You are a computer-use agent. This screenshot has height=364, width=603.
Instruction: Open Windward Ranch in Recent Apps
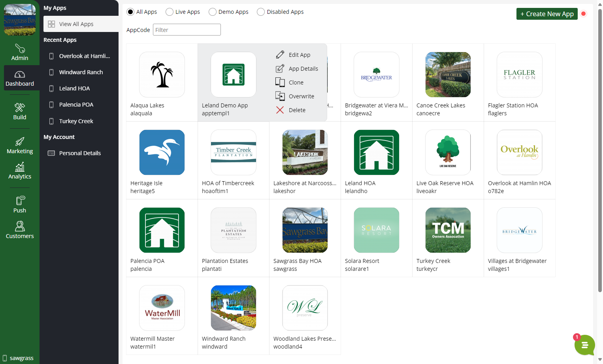click(81, 72)
